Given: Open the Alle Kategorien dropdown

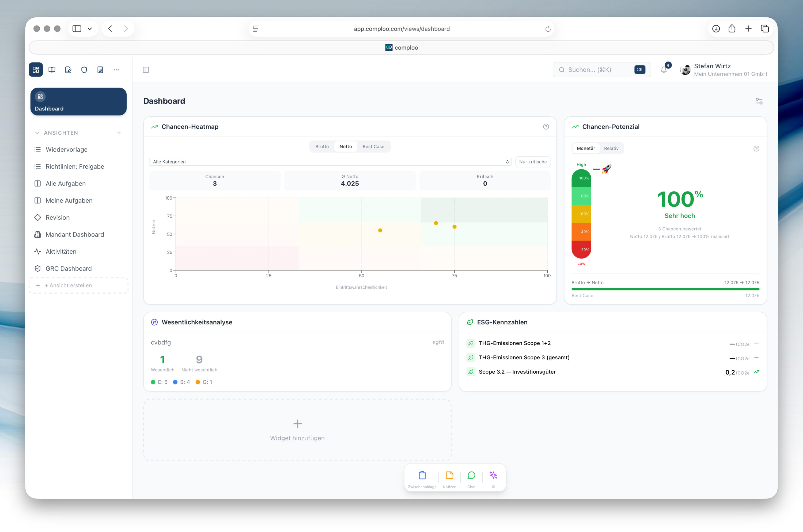Looking at the screenshot, I should click(330, 162).
